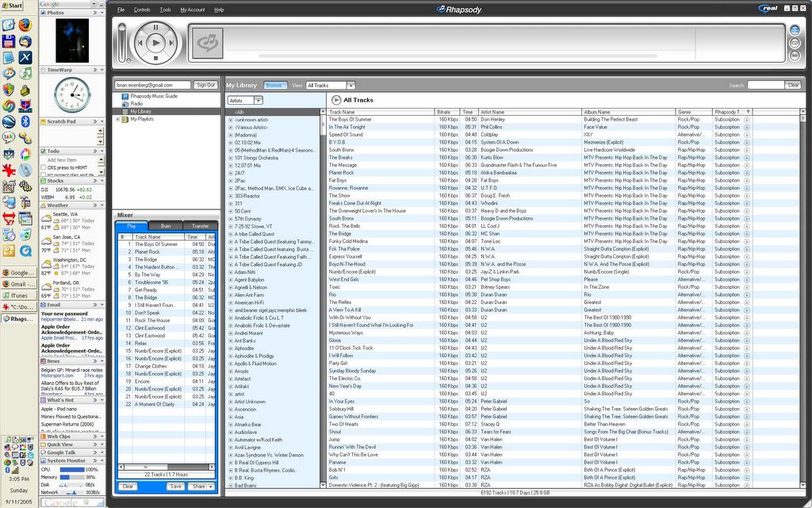The image size is (812, 508).
Task: Switch to the Burn tab in Mixer
Action: click(x=166, y=226)
